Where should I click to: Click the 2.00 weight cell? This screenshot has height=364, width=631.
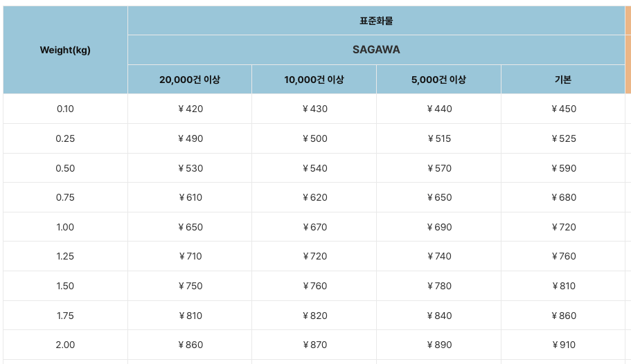pyautogui.click(x=65, y=345)
